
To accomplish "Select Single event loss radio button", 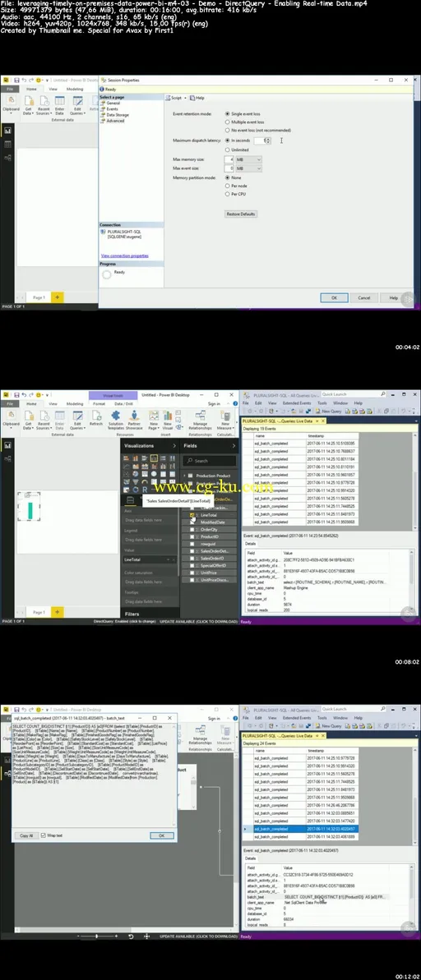I will 227,113.
